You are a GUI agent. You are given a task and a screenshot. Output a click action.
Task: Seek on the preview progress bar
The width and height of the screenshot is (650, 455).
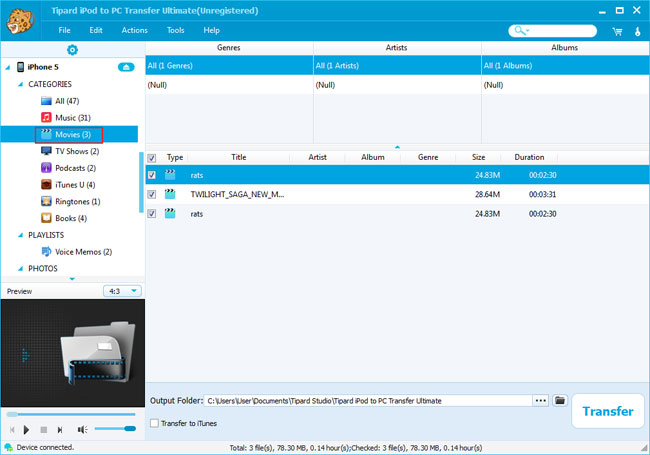coord(71,414)
